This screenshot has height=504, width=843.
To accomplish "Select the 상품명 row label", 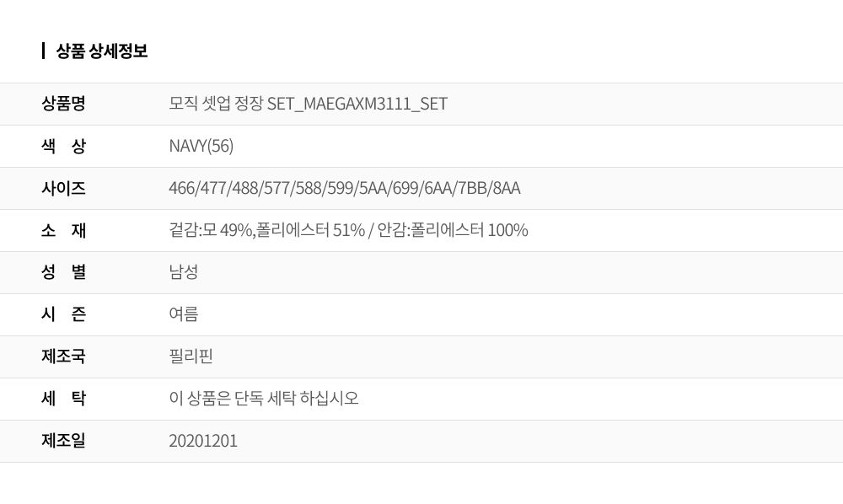I will 63,103.
